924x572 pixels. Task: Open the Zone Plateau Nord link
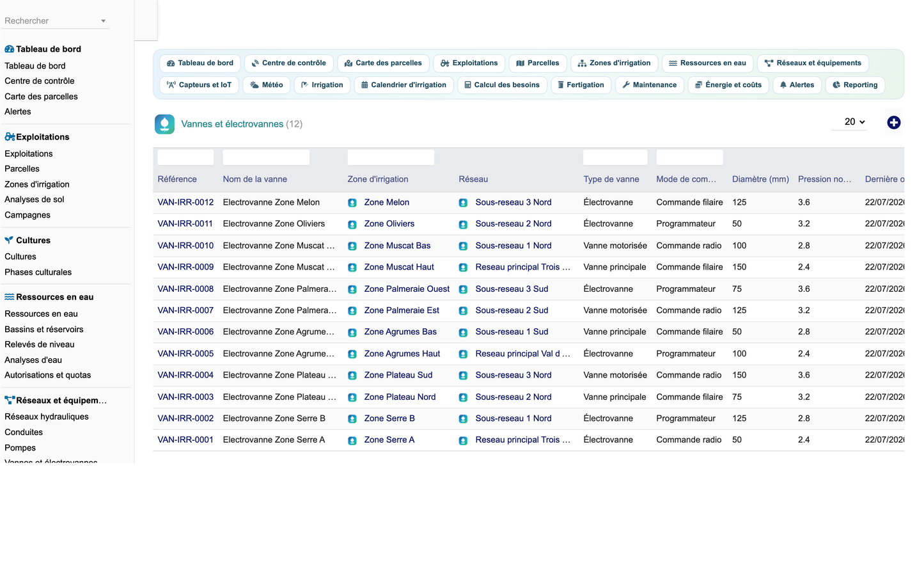[x=400, y=397]
